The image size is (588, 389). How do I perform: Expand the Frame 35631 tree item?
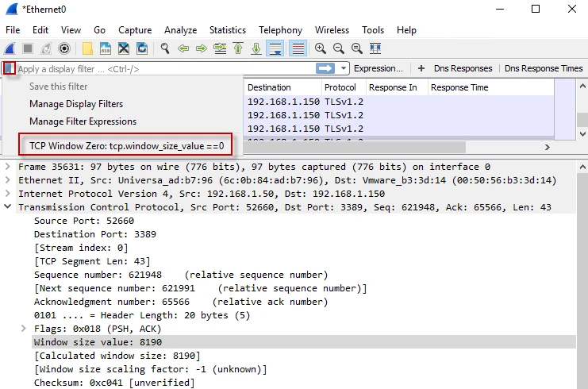click(x=8, y=167)
